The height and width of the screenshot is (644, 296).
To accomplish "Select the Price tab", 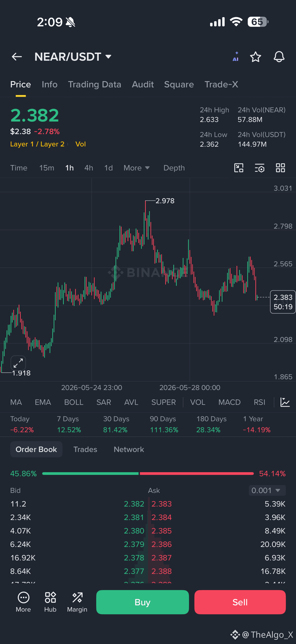I will [x=20, y=84].
